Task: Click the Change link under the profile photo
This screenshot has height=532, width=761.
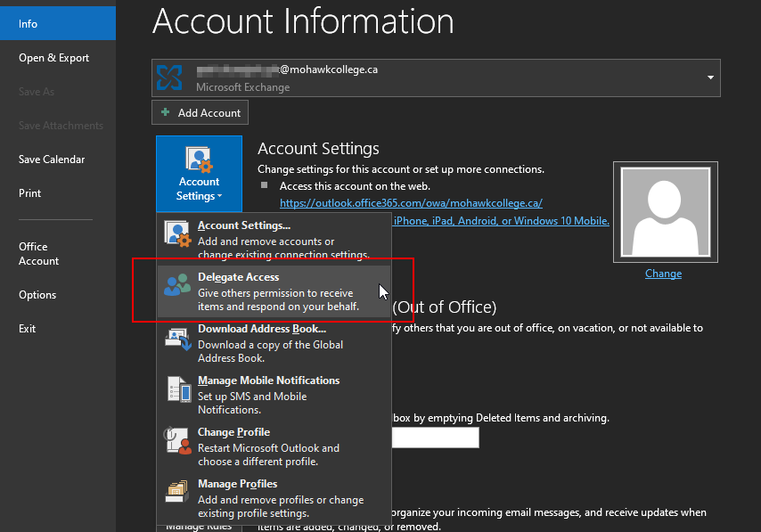Action: click(663, 274)
